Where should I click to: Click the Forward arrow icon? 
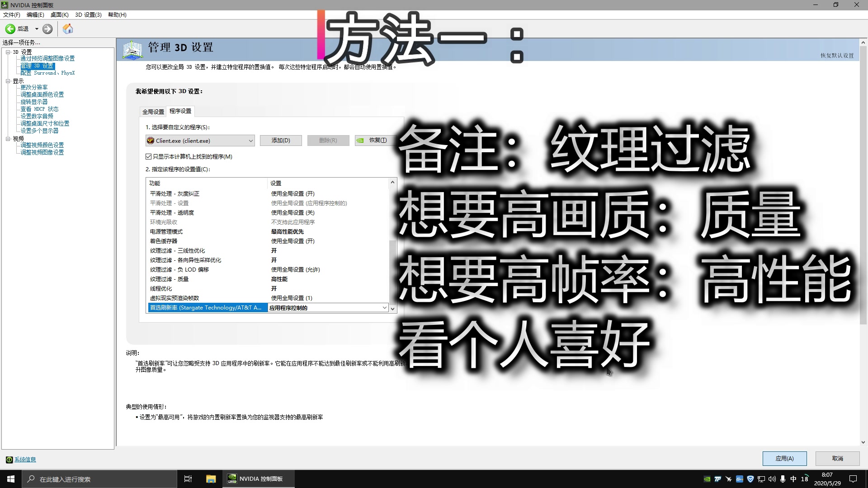[47, 29]
